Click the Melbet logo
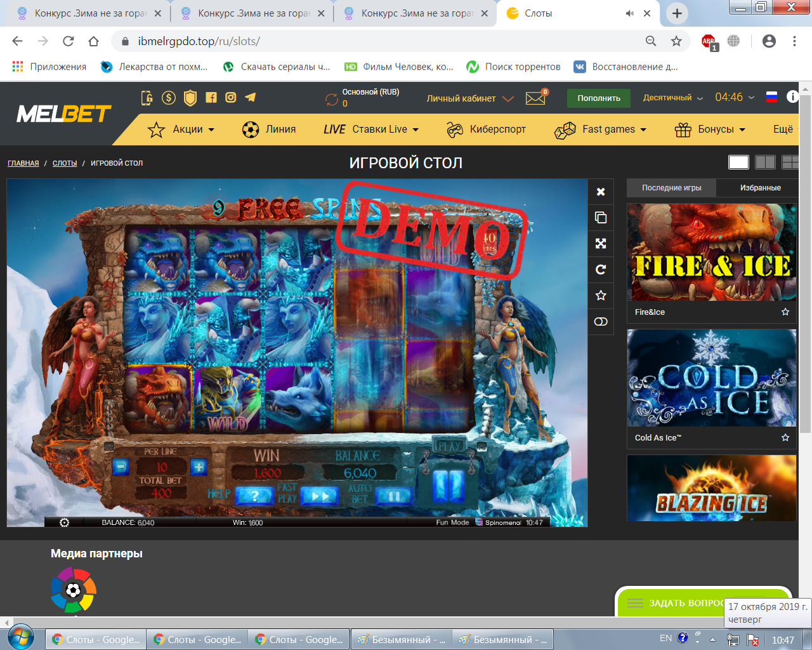Viewport: 812px width, 650px height. tap(63, 114)
